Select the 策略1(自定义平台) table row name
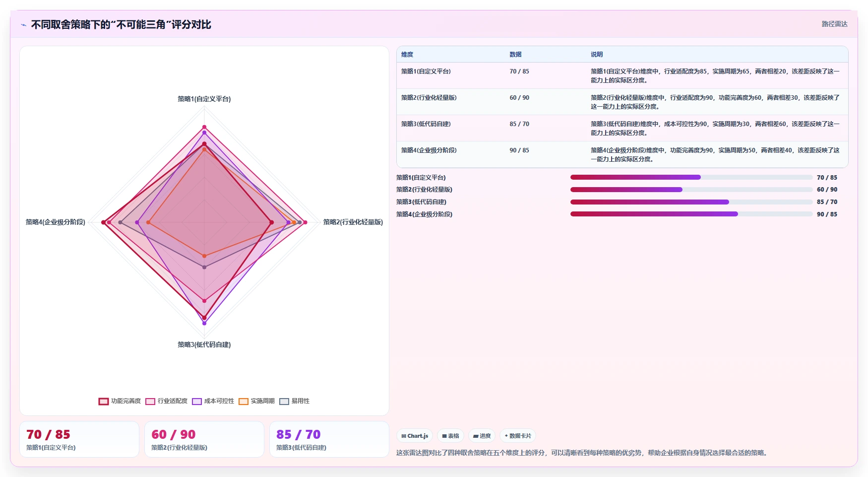 tap(426, 71)
